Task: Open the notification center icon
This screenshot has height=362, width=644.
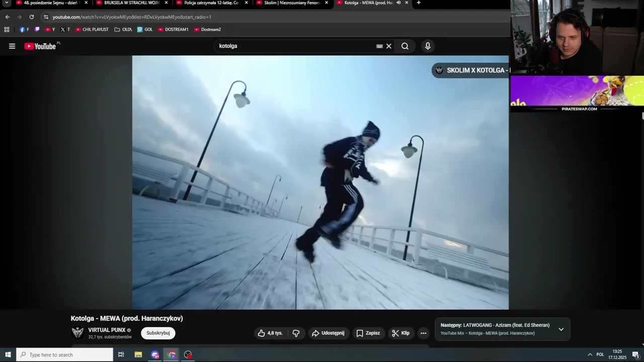Action: coord(636,354)
